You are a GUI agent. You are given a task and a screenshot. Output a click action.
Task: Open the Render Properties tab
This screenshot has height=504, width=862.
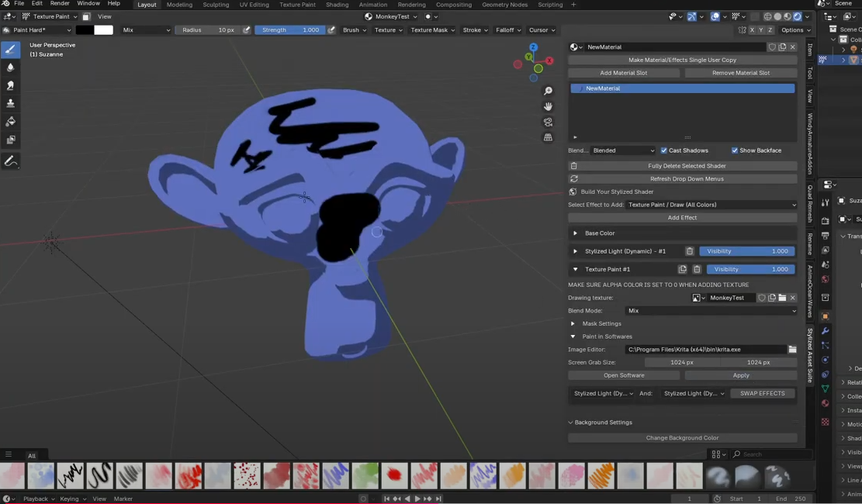(825, 221)
